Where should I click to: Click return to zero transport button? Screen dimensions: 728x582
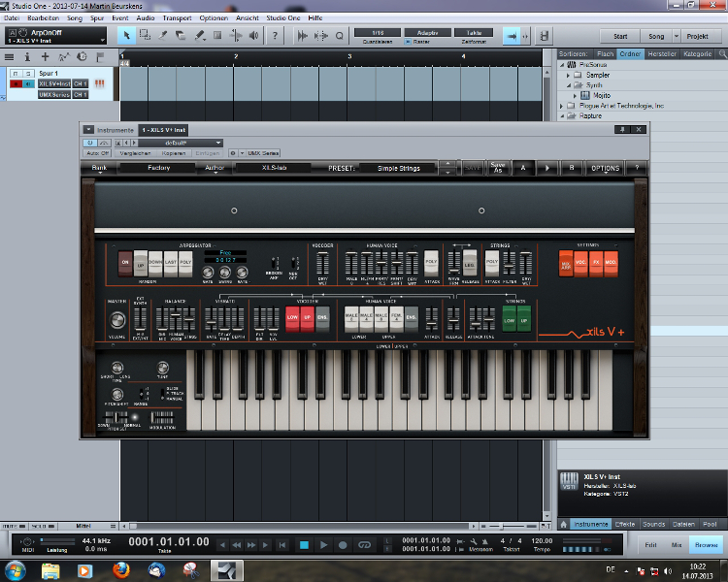click(282, 545)
